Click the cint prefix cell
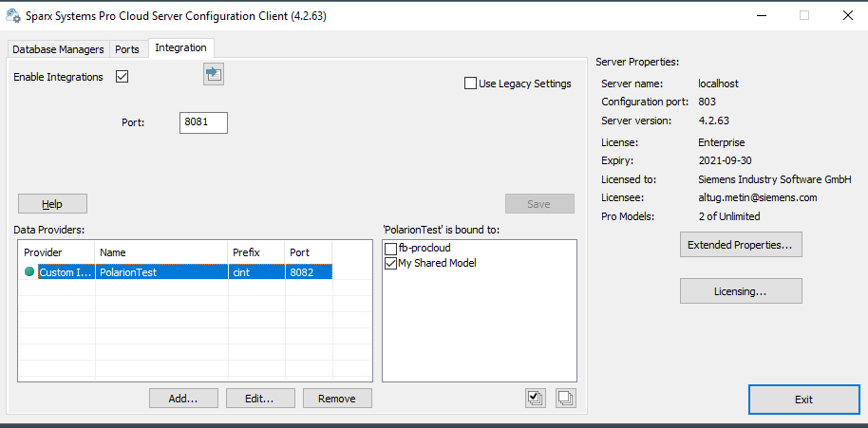The height and width of the screenshot is (428, 868). [x=256, y=272]
